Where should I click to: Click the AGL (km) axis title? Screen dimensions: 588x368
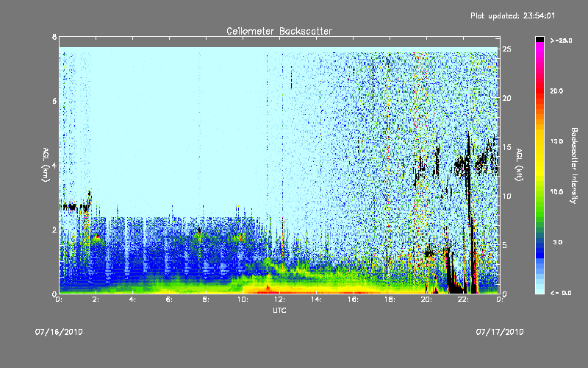46,165
